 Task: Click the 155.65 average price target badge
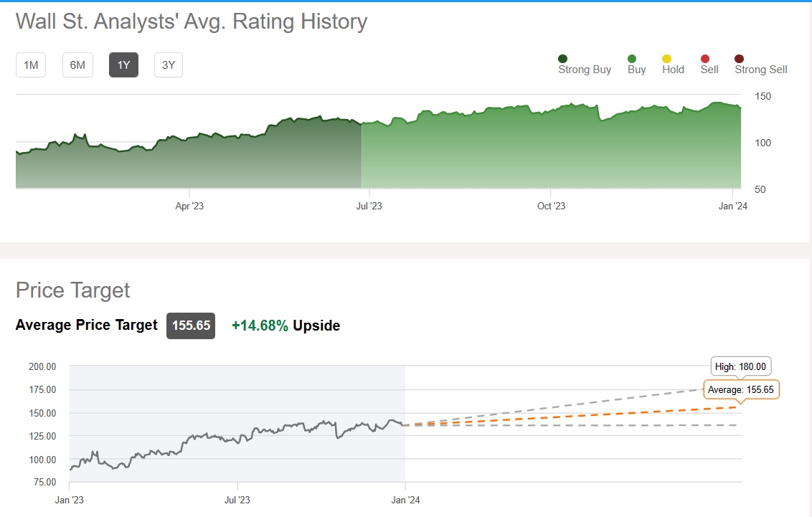[x=191, y=326]
